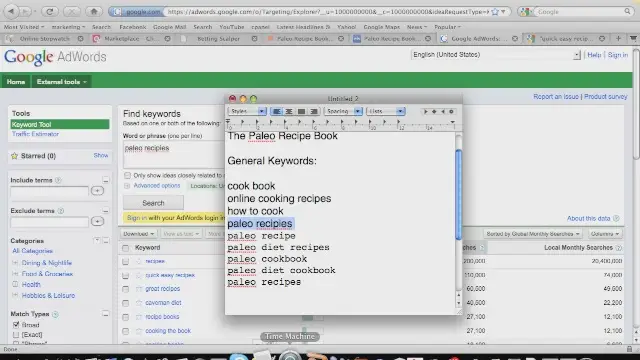Expand the Advanced options section
Image resolution: width=640 pixels, height=360 pixels.
tap(157, 186)
